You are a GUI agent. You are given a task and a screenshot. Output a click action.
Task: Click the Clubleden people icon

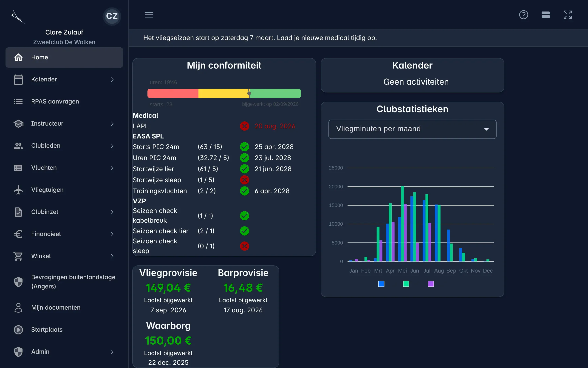(18, 146)
